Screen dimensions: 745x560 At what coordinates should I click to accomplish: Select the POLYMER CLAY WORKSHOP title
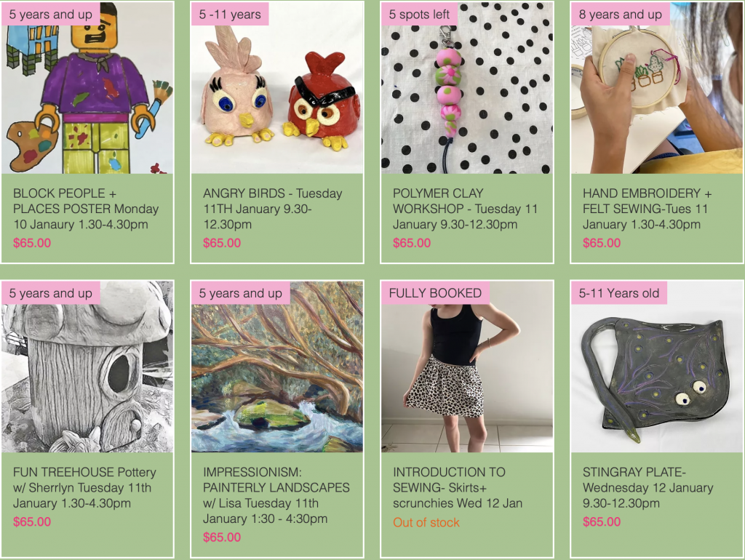pyautogui.click(x=465, y=209)
